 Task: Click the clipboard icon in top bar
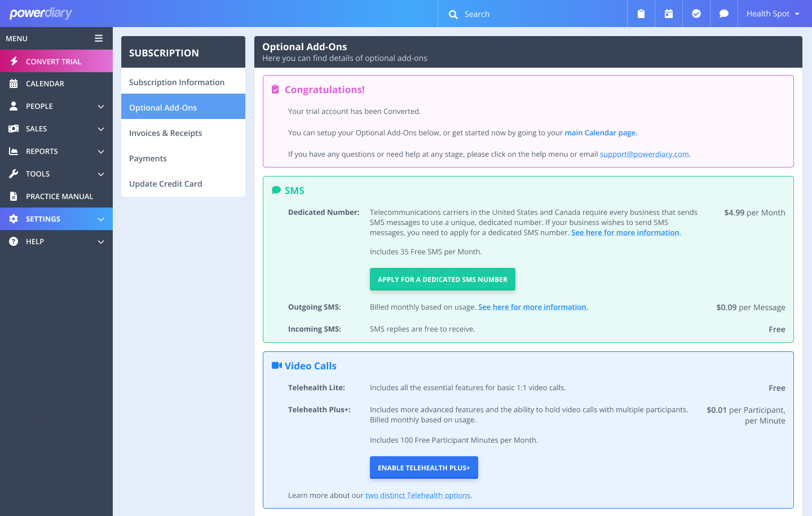coord(641,14)
